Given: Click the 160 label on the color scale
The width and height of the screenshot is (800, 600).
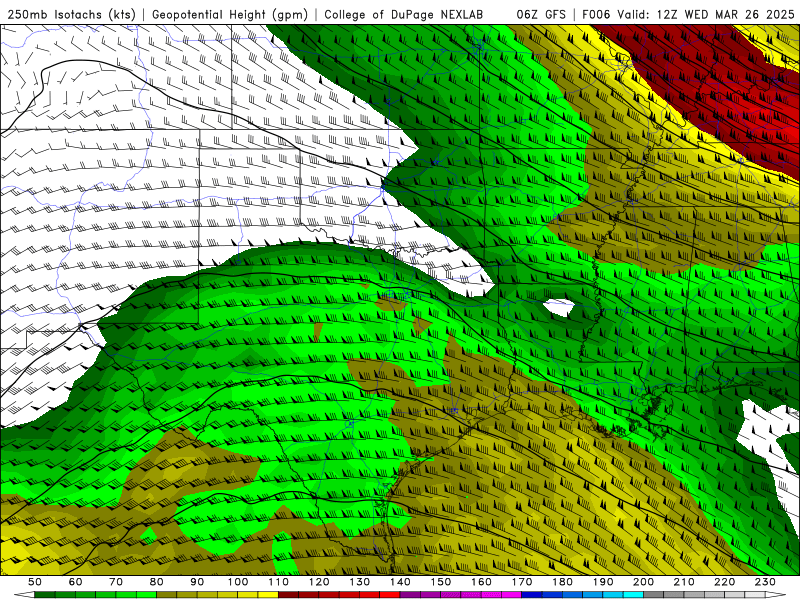Looking at the screenshot, I should coord(481,582).
